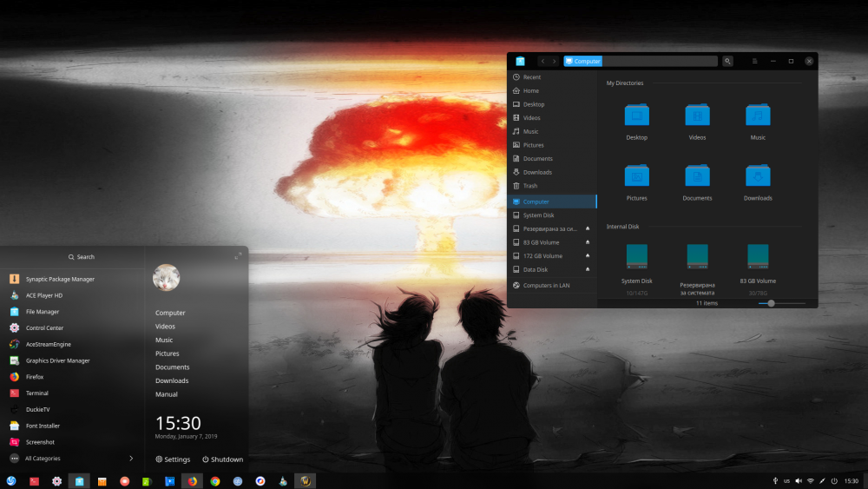Image resolution: width=868 pixels, height=489 pixels.
Task: Expand All Categories in launcher
Action: pyautogui.click(x=72, y=459)
